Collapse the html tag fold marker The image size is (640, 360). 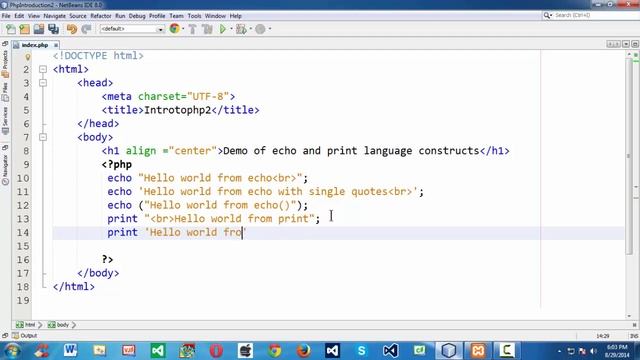click(x=43, y=69)
